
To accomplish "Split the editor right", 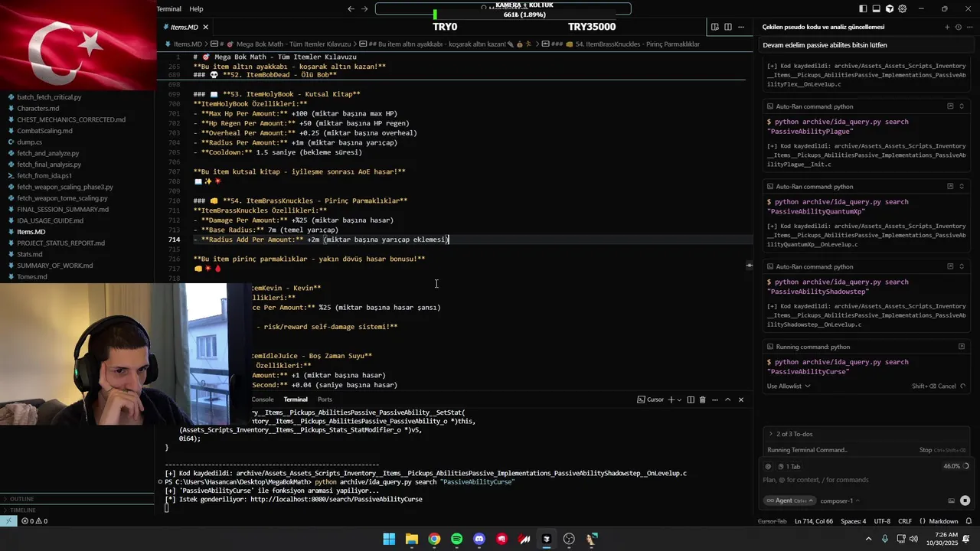I will click(x=727, y=27).
